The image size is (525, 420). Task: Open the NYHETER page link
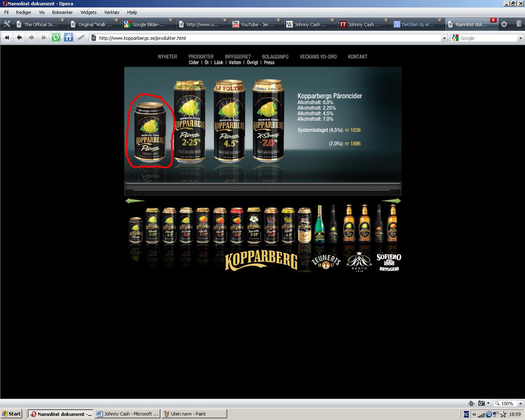[167, 57]
